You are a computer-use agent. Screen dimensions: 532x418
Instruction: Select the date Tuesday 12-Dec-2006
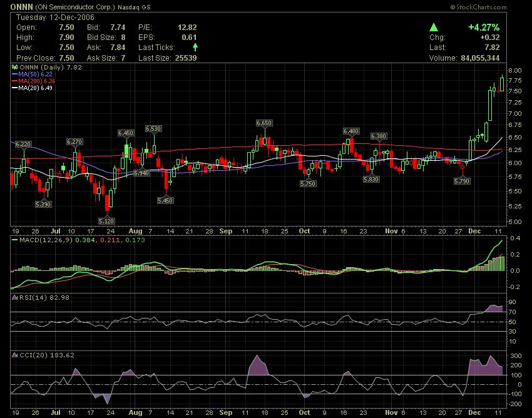[x=55, y=18]
